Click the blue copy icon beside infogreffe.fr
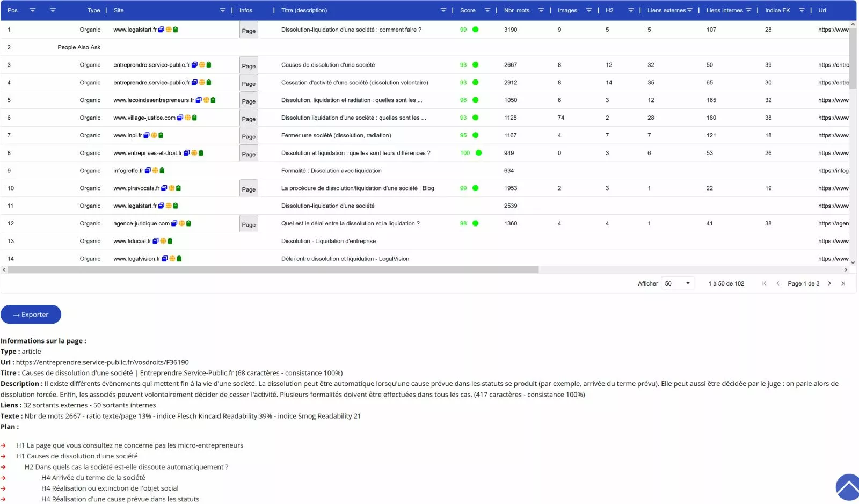The image size is (859, 504). tap(148, 171)
